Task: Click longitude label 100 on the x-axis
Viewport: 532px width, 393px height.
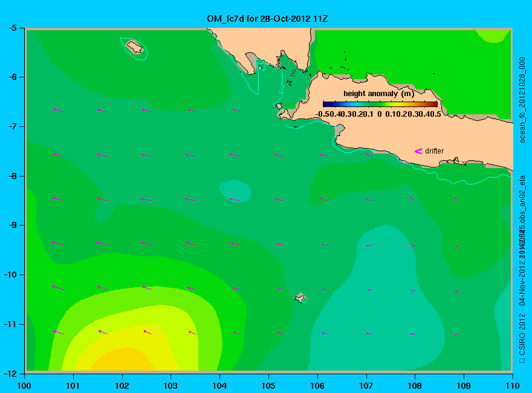Action: (24, 386)
